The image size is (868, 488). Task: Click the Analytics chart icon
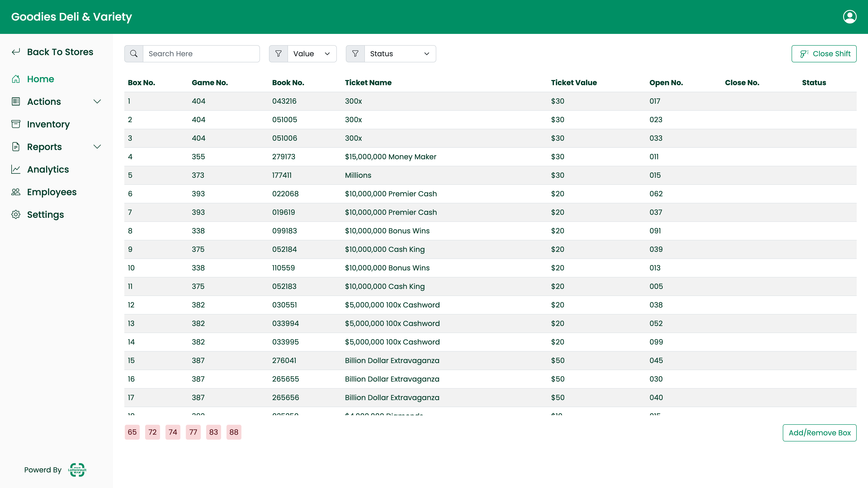(16, 169)
